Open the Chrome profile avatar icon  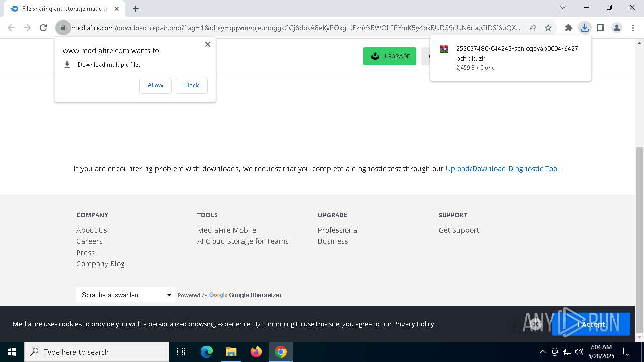617,28
